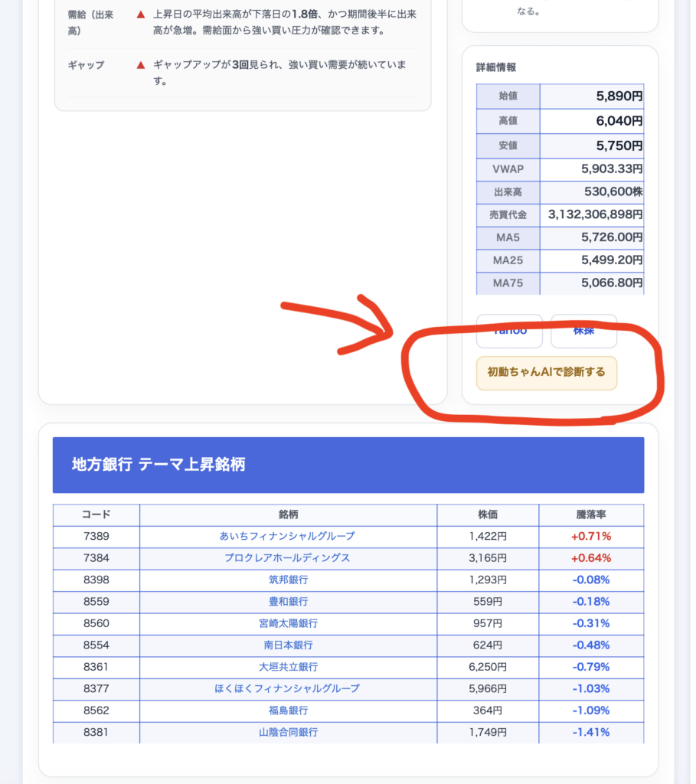Click the 宮崎太陽銀行 link
696x784 pixels.
[x=288, y=623]
